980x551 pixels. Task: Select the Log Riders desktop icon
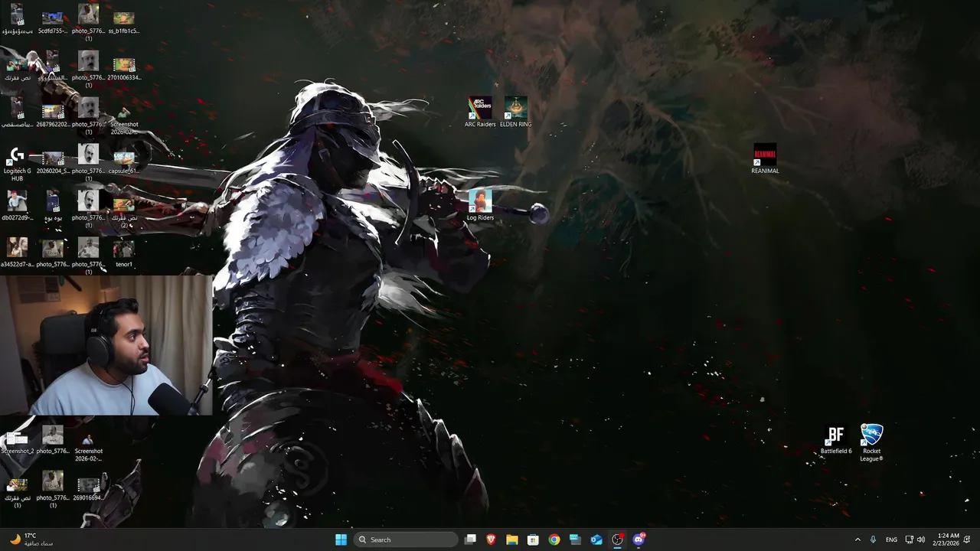(480, 205)
